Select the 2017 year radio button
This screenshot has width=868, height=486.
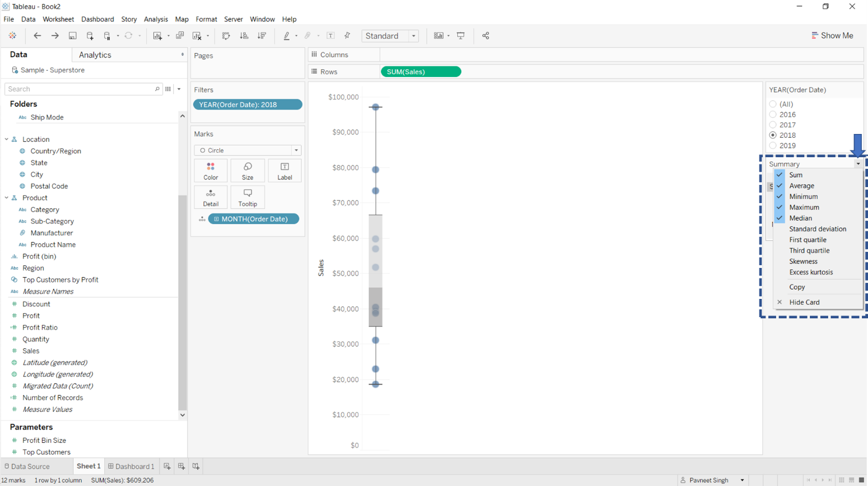773,125
